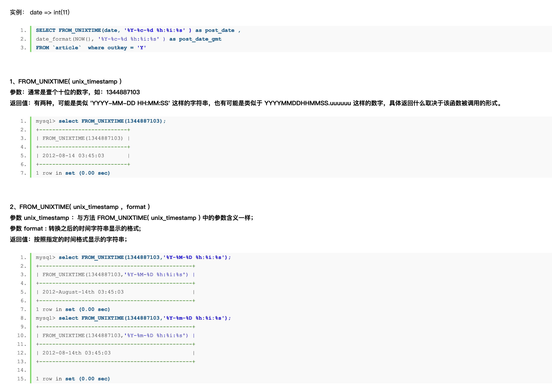Click the FROM `article` where clause line

click(x=91, y=48)
